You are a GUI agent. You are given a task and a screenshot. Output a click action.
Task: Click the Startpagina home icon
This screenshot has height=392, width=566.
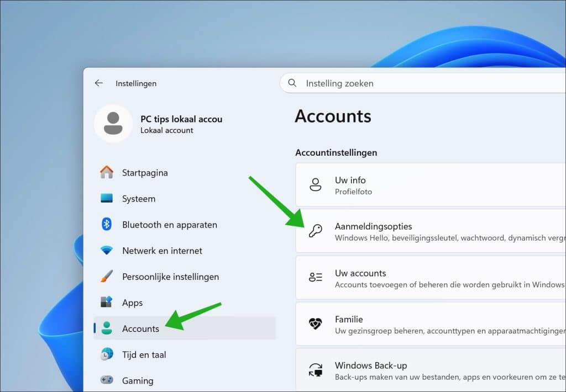[x=107, y=172]
